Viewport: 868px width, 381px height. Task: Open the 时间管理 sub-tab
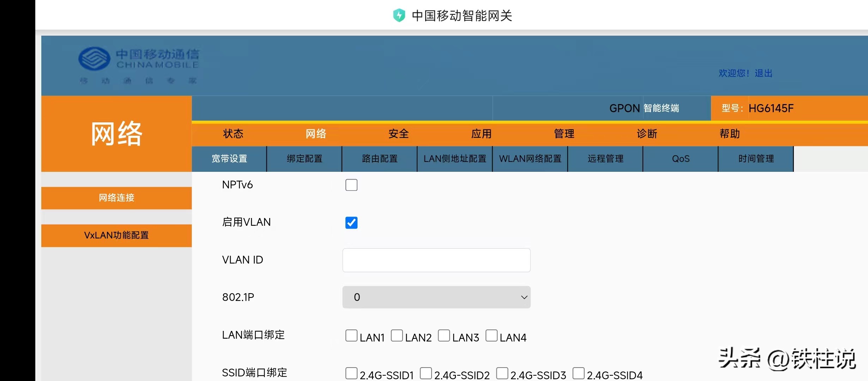pyautogui.click(x=755, y=159)
